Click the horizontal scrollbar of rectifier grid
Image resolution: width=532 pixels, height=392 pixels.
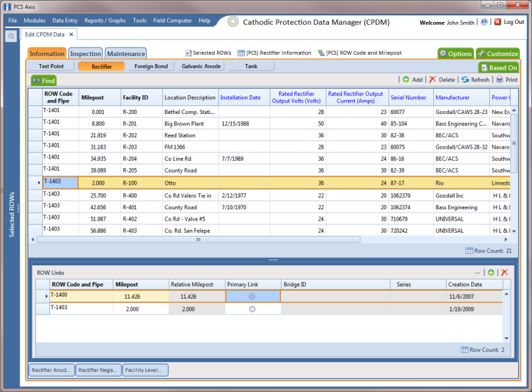click(198, 239)
